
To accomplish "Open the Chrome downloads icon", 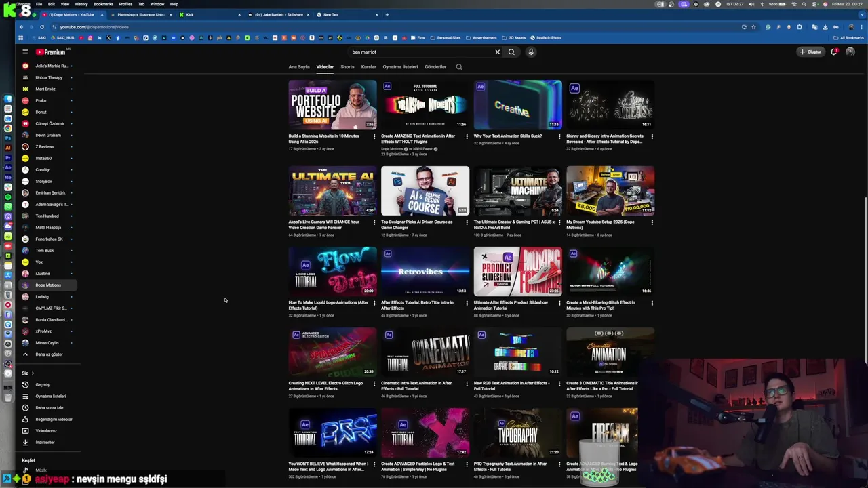I will tap(825, 27).
